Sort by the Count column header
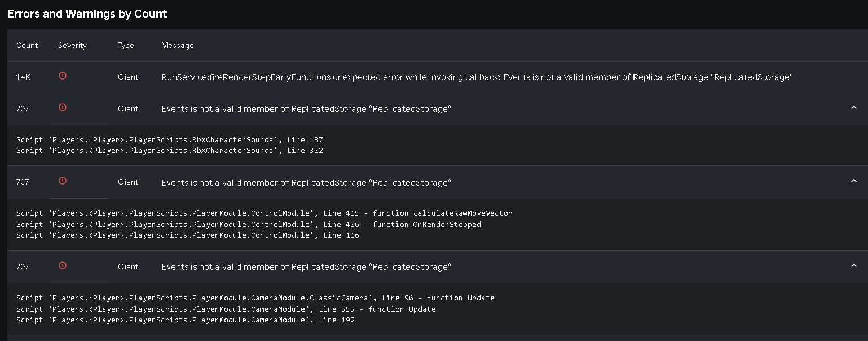 27,45
